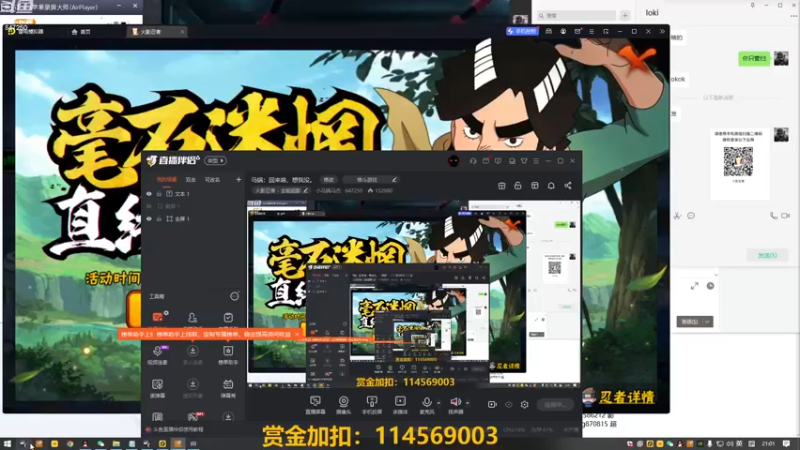The width and height of the screenshot is (800, 450).
Task: Open the inbox icon in streaming app title bar
Action: coord(512,161)
